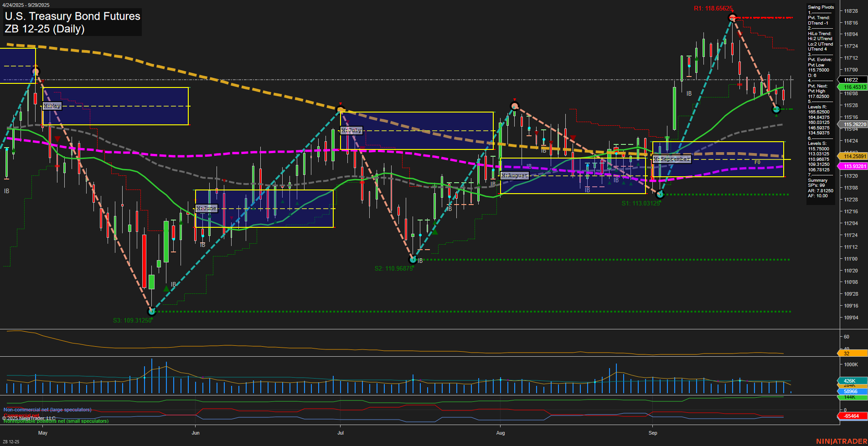The image size is (868, 446).
Task: Click the green up-triangle near the June IB label
Action: coord(166,288)
